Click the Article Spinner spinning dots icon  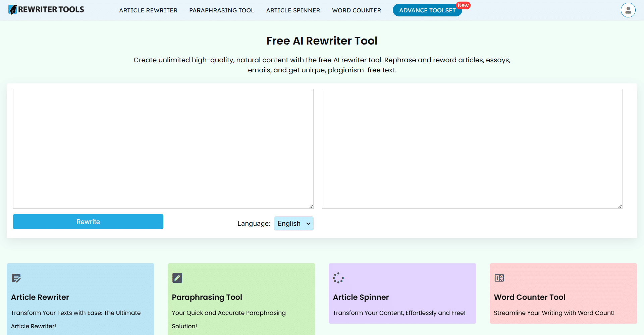click(x=338, y=278)
